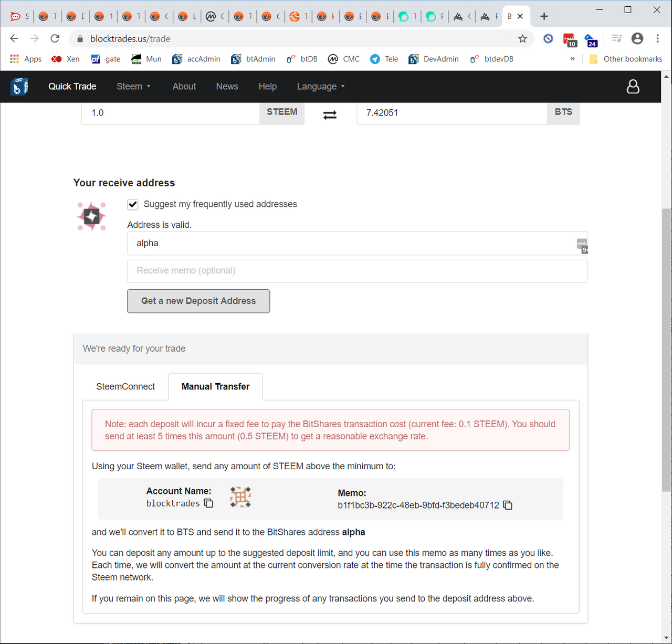This screenshot has height=644, width=672.
Task: Select the Manual Transfer tab
Action: coord(215,387)
